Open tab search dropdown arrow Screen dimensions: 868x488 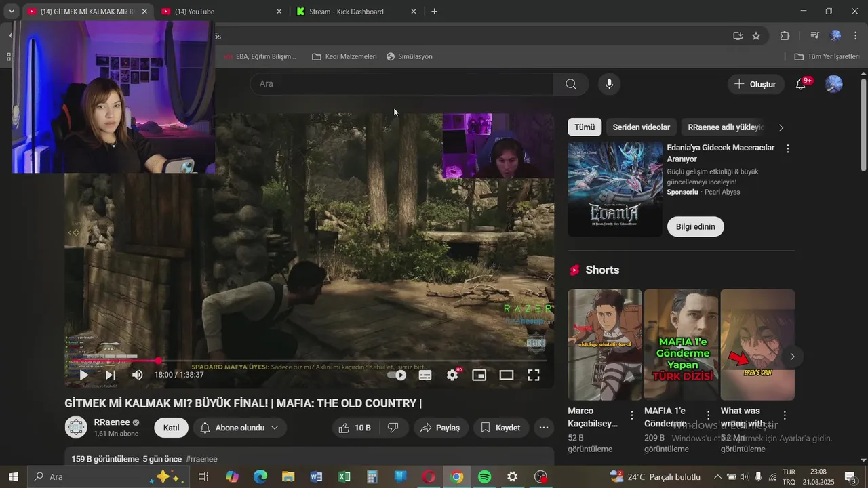[11, 12]
